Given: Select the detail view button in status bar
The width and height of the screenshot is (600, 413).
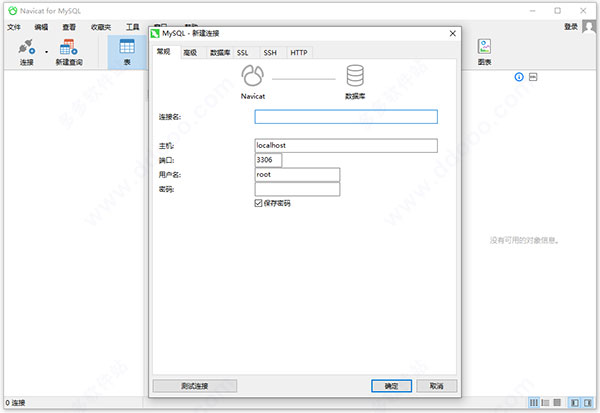Looking at the screenshot, I should [x=557, y=402].
